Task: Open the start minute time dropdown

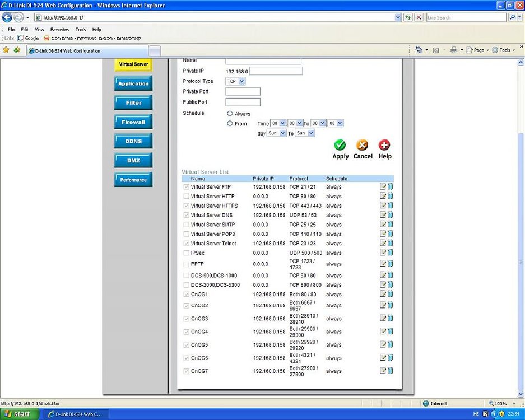Action: pos(296,124)
